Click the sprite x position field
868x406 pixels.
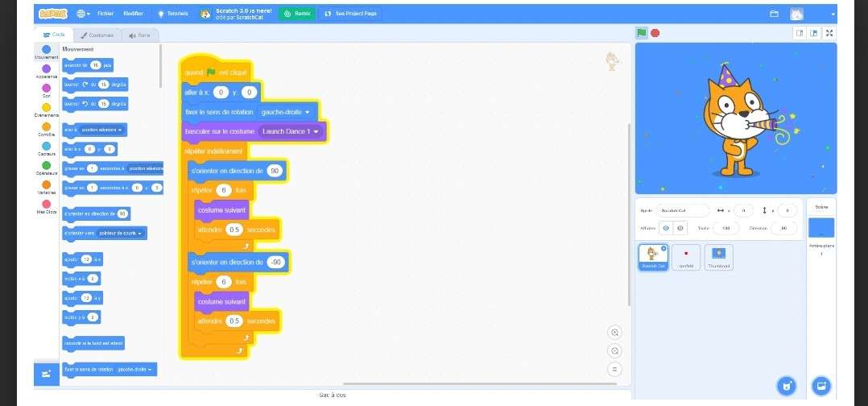pos(743,210)
